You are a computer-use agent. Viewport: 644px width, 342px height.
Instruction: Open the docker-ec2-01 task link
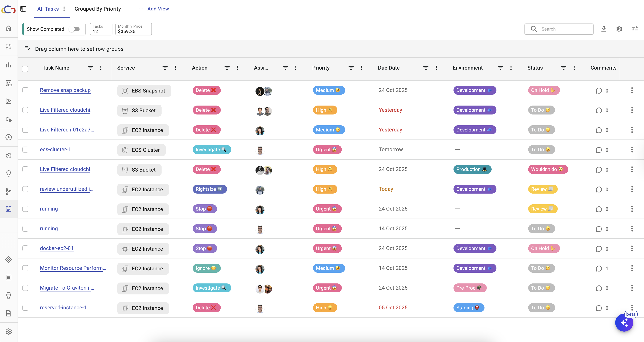57,248
